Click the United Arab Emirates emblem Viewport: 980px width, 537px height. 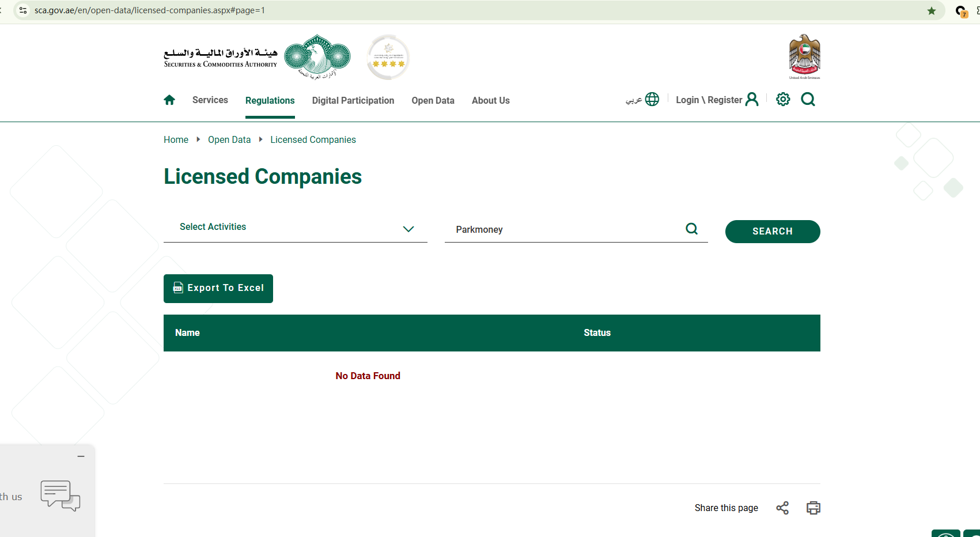[805, 57]
